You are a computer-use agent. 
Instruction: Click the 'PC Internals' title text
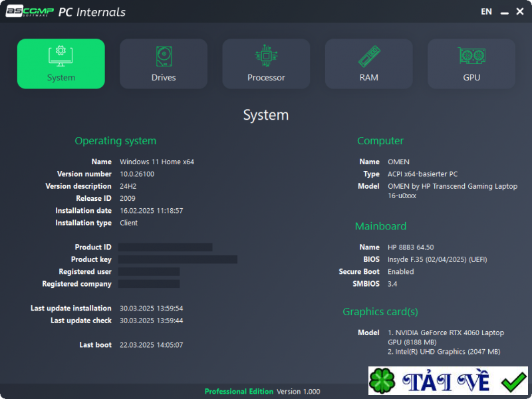(x=92, y=12)
